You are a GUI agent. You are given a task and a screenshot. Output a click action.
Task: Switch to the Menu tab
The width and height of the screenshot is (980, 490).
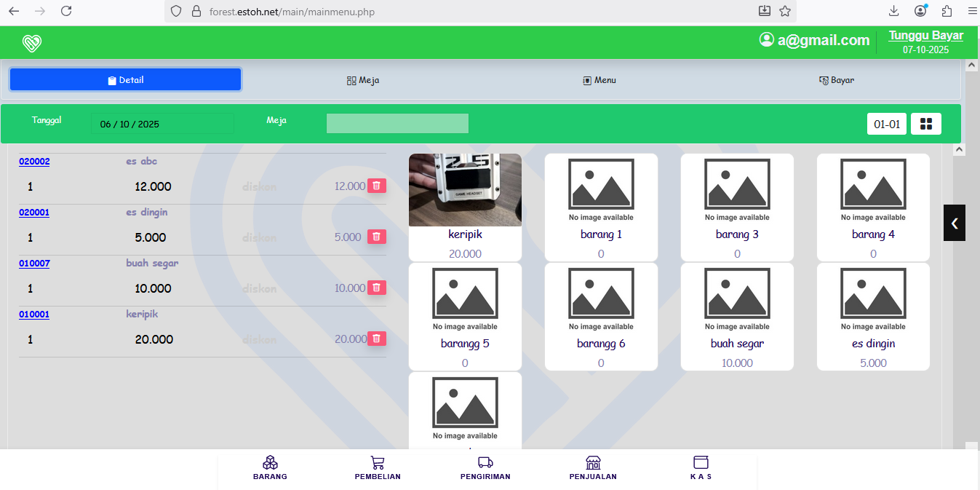pos(599,80)
